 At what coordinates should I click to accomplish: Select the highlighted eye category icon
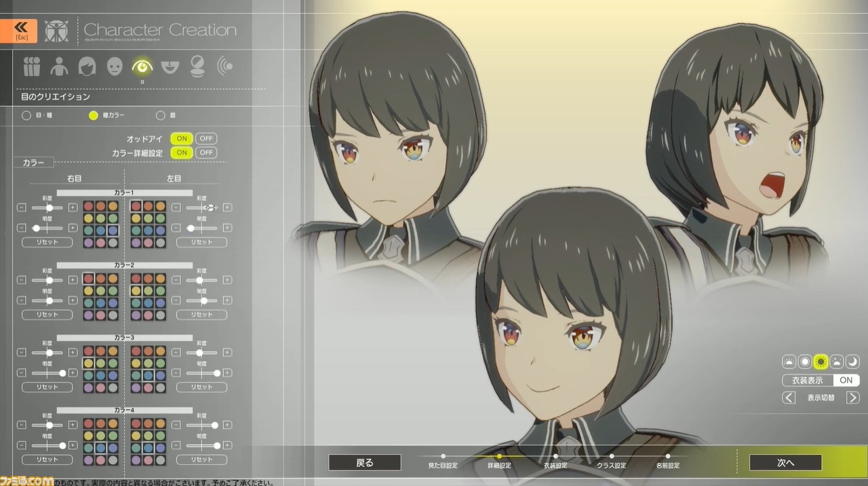[142, 66]
